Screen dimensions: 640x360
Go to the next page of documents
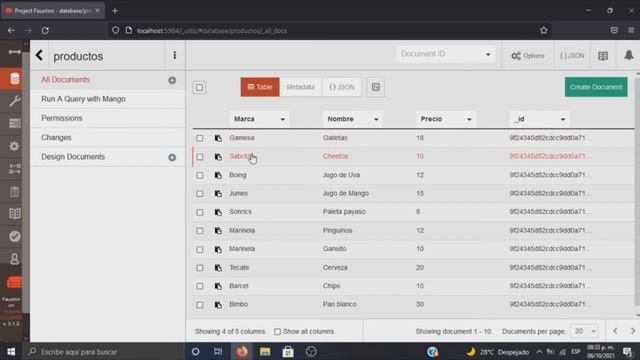(x=633, y=331)
